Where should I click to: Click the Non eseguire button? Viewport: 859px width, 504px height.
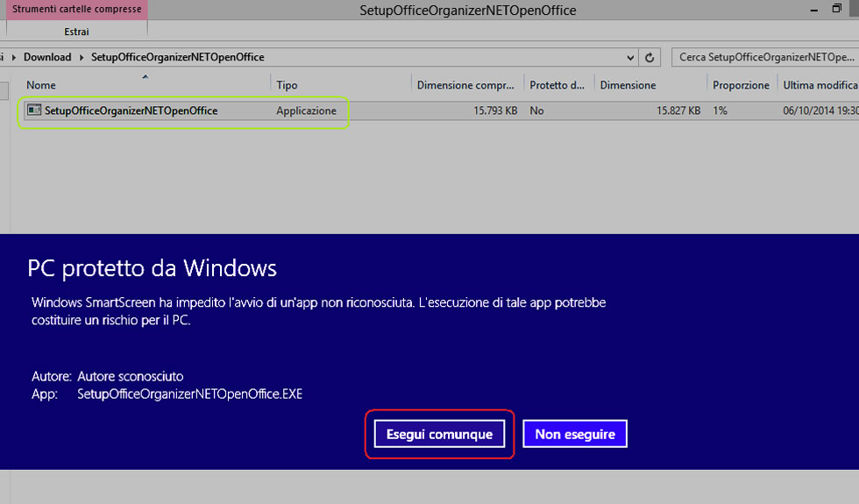tap(575, 434)
